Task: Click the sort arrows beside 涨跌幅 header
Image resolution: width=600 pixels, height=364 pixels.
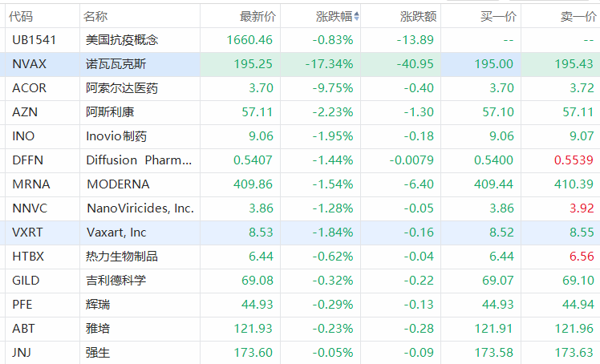Action: (x=357, y=16)
